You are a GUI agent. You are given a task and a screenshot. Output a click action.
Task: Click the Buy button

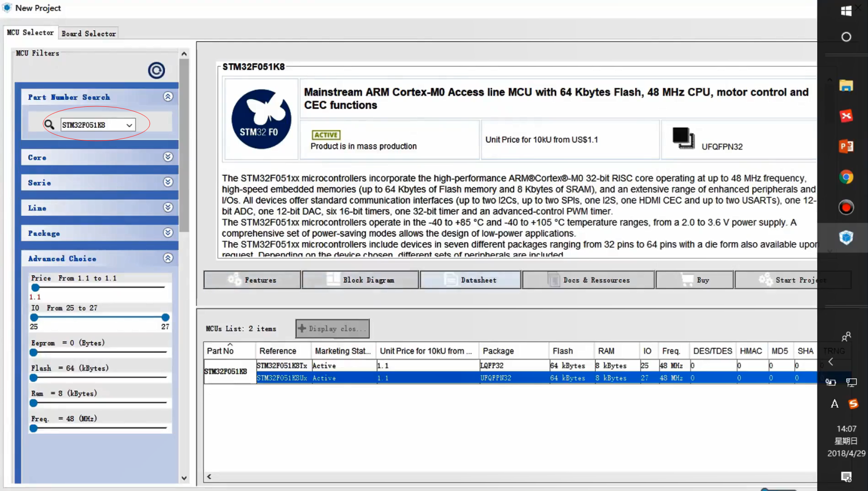click(695, 280)
